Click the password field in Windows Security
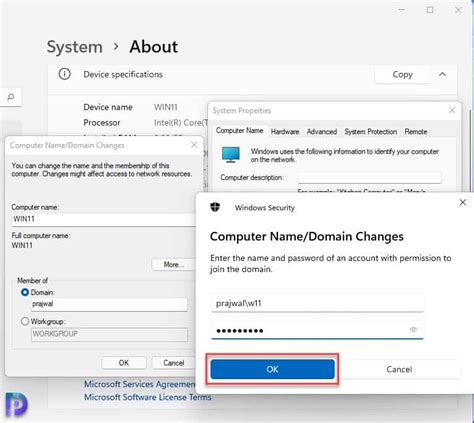The height and width of the screenshot is (423, 474). pos(317,330)
